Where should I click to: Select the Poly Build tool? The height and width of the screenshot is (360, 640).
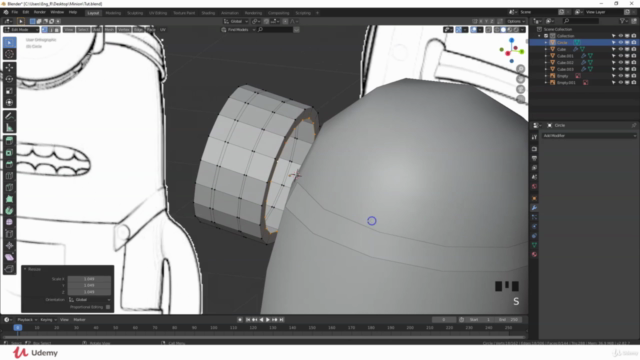coord(9,199)
